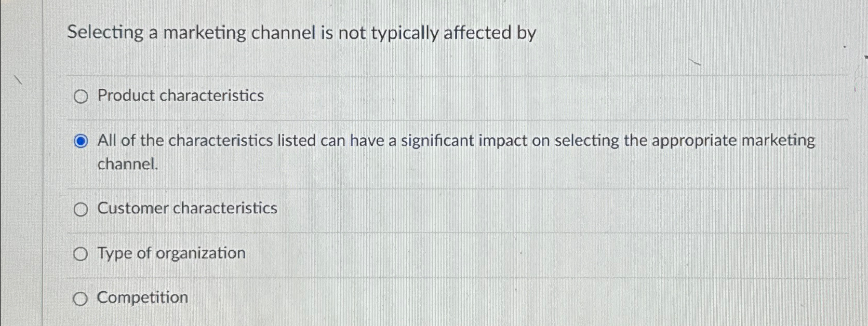Click the Type of organization answer text
Screen dimensions: 868x326
171,253
